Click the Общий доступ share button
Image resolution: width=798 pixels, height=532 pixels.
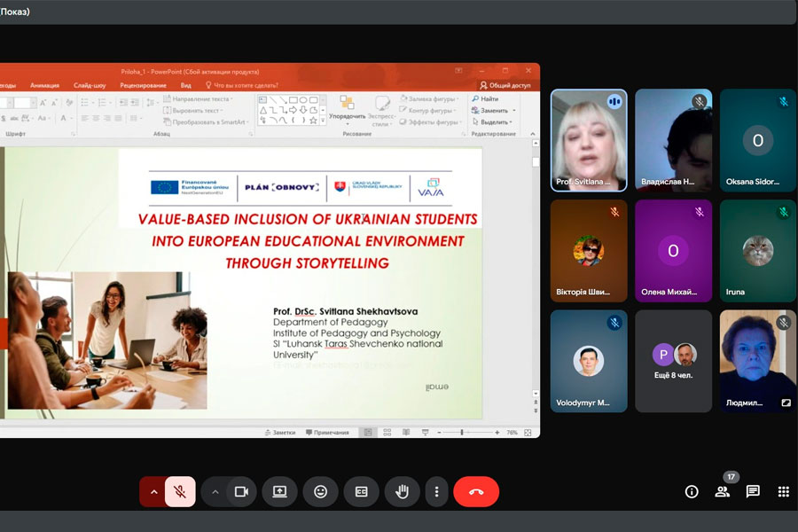[505, 85]
